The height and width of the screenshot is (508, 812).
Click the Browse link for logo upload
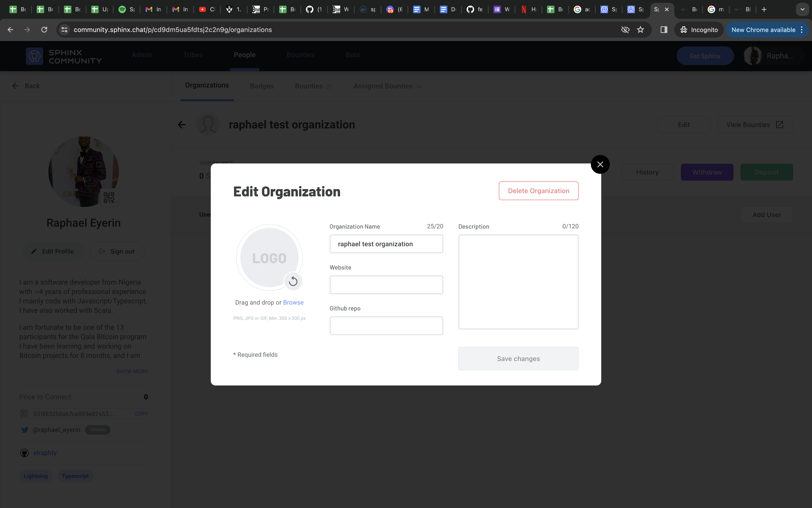[293, 302]
